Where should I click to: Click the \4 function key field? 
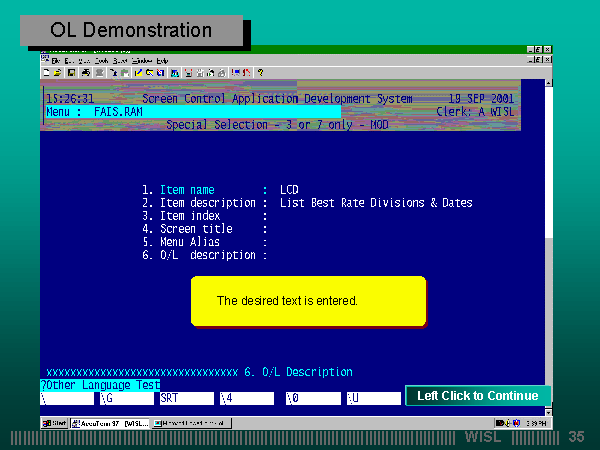coord(246,397)
